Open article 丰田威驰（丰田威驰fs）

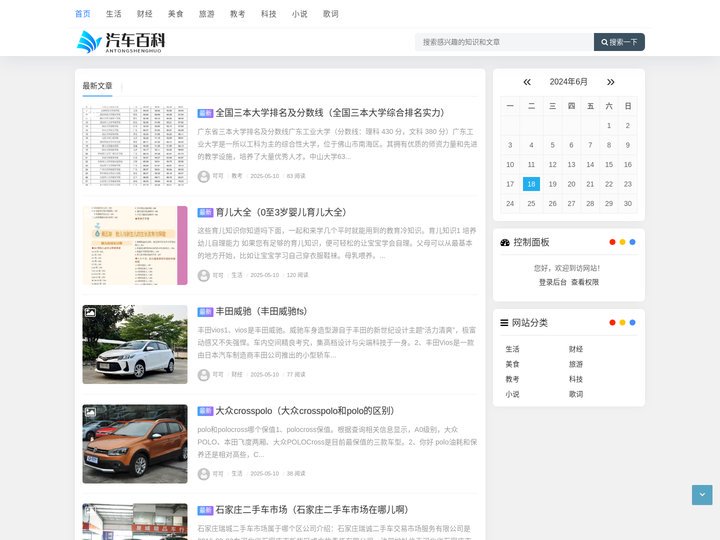261,311
